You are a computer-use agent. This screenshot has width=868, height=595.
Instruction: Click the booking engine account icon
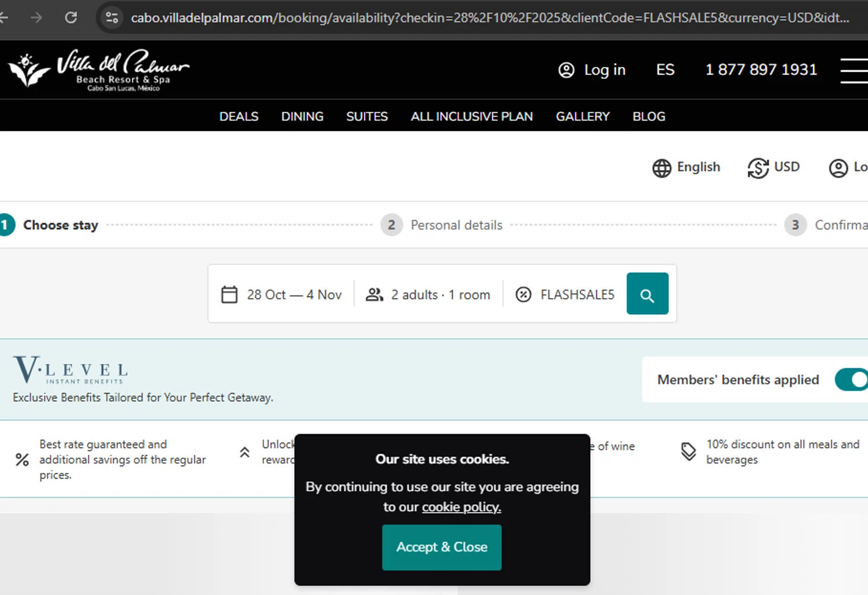pyautogui.click(x=838, y=168)
